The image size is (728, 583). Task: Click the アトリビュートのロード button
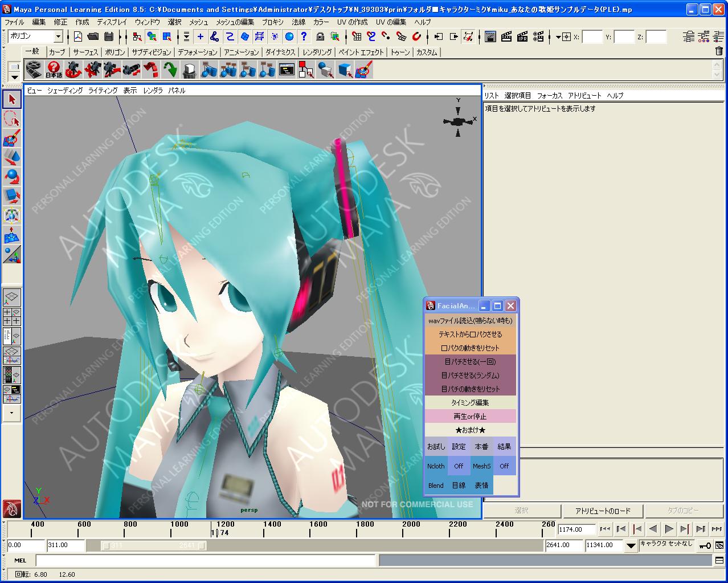click(x=602, y=511)
